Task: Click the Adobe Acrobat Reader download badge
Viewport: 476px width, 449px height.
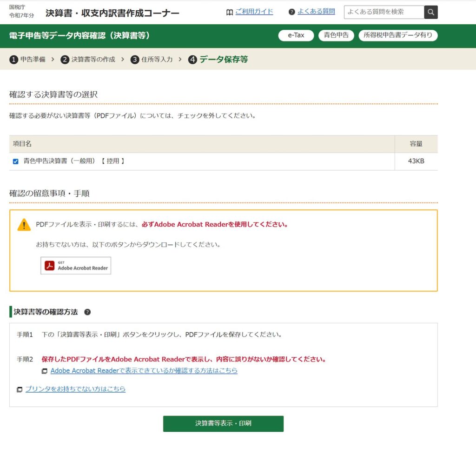Action: coord(76,266)
